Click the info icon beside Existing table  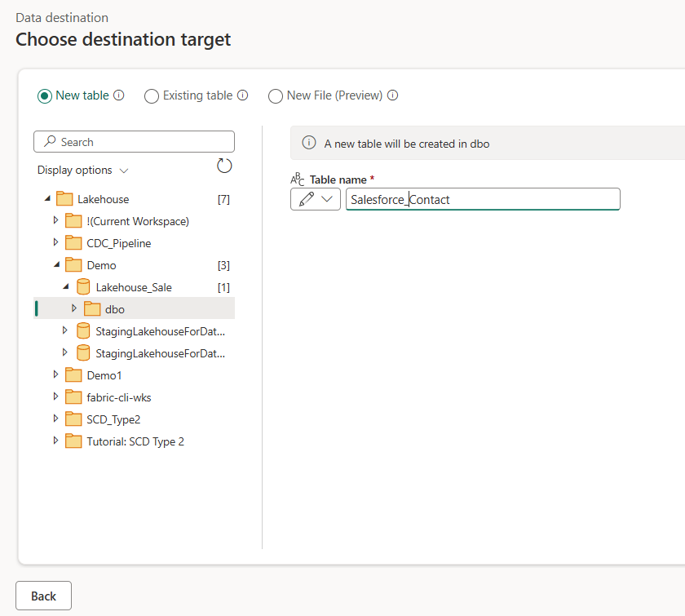tap(242, 95)
